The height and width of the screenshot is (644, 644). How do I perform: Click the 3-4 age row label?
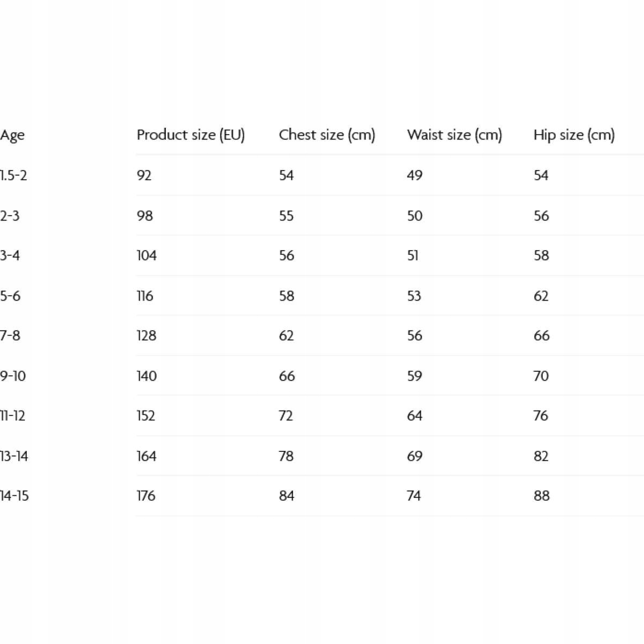(10, 255)
